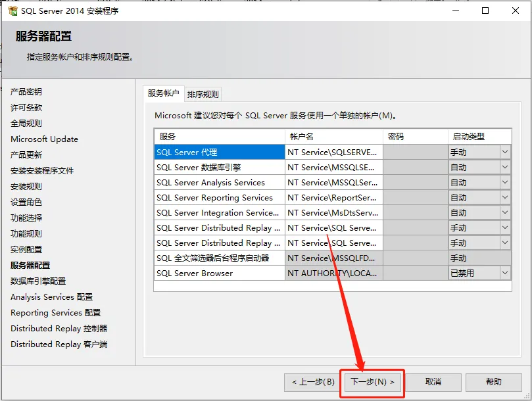
Task: Minimize the setup window
Action: (456, 11)
